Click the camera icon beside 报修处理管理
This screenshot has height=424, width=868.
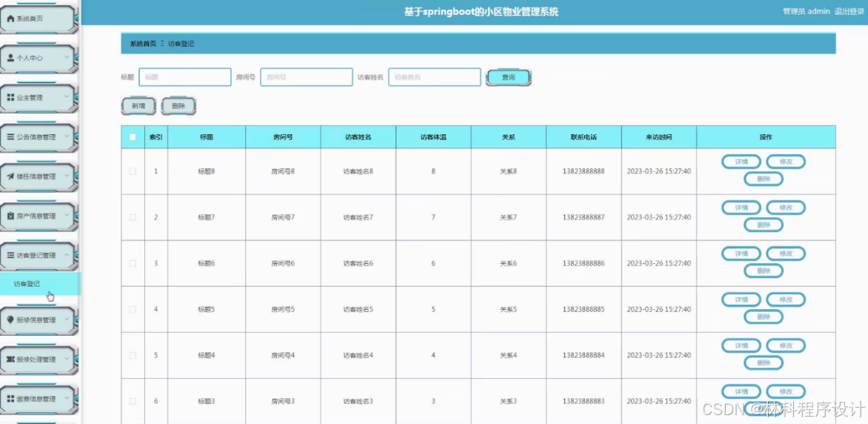pos(10,360)
